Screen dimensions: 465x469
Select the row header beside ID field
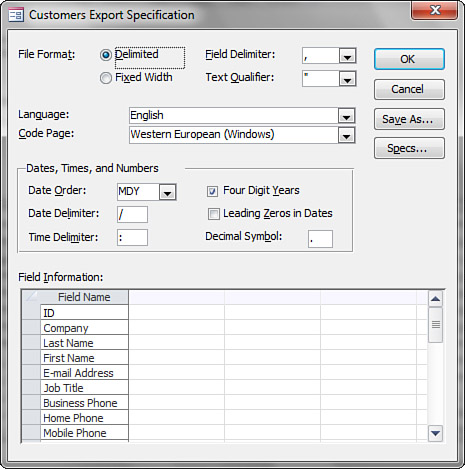pos(31,312)
